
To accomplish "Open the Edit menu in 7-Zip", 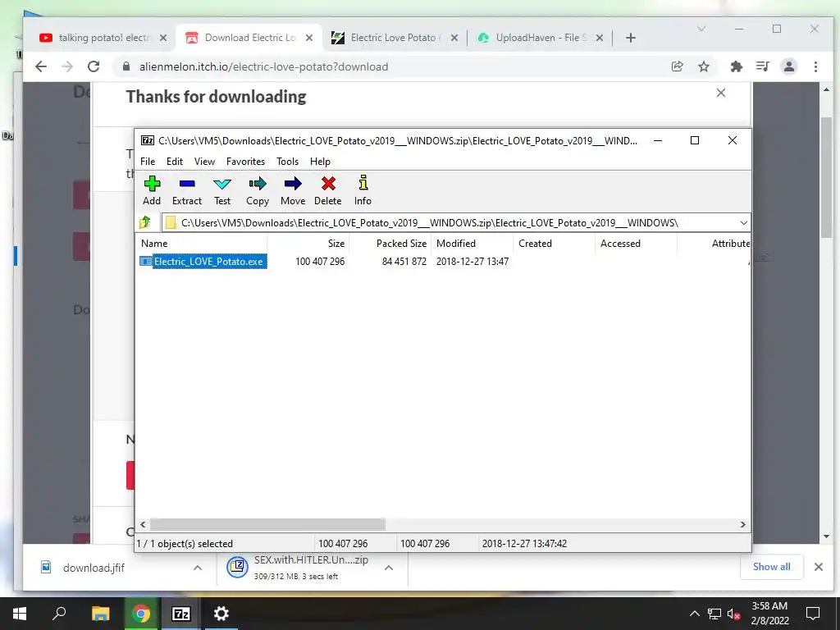I will (175, 162).
